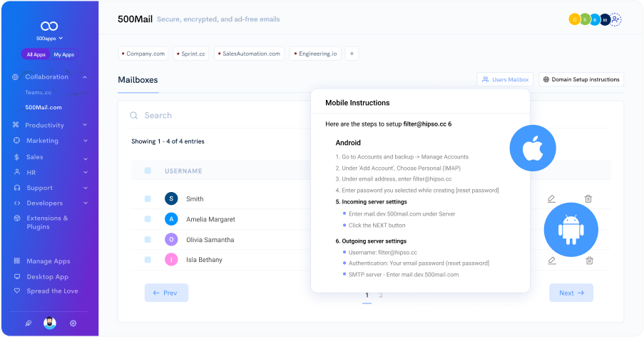Switch to the My Apps tab
The image size is (644, 337).
coord(63,54)
